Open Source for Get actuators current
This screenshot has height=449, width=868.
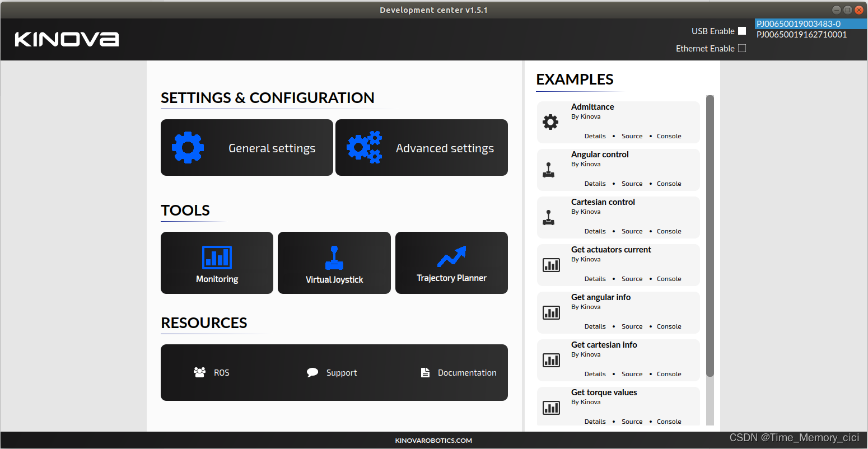pyautogui.click(x=632, y=279)
